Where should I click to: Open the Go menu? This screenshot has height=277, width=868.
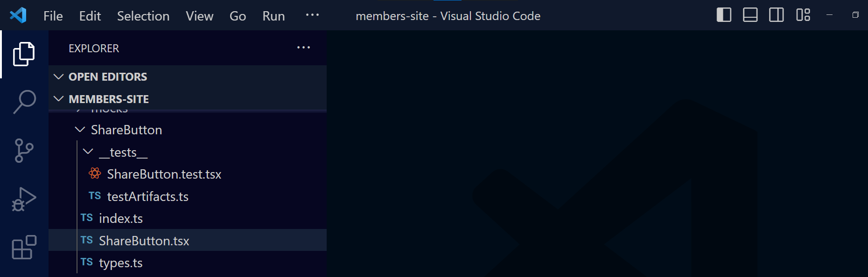click(238, 16)
